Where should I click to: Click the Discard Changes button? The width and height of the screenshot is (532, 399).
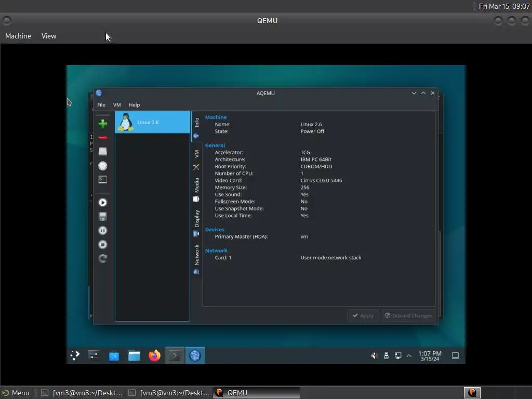coord(408,315)
